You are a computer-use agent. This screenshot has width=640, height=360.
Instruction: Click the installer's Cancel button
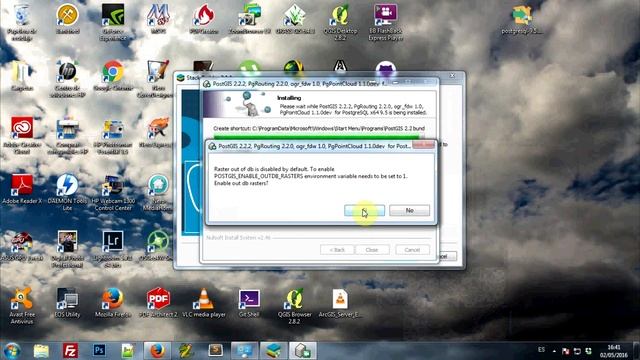412,249
